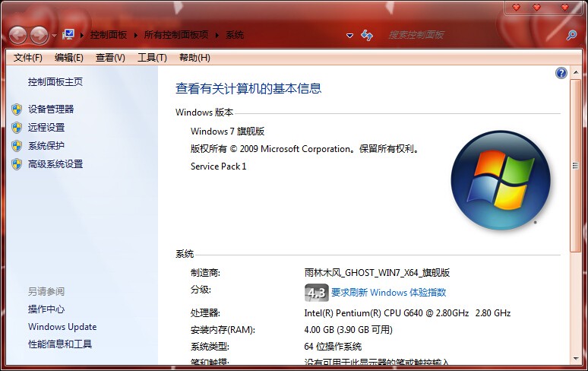Click the refresh icon beside the address bar
This screenshot has width=588, height=371.
click(367, 35)
